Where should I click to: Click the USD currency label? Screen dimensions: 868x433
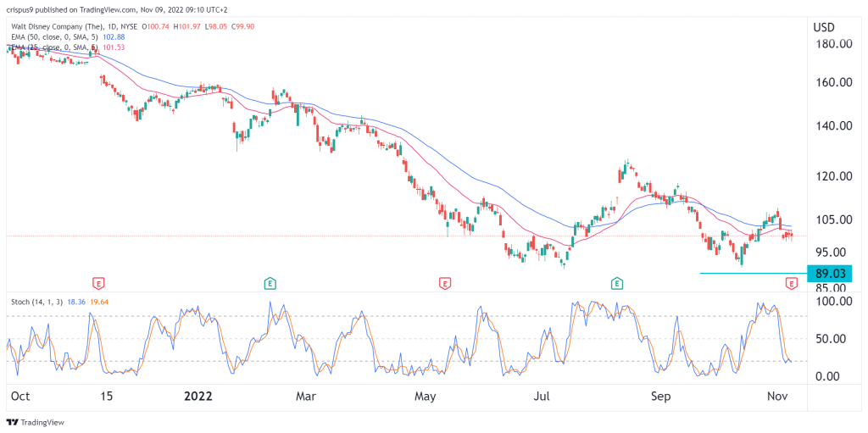coord(824,27)
